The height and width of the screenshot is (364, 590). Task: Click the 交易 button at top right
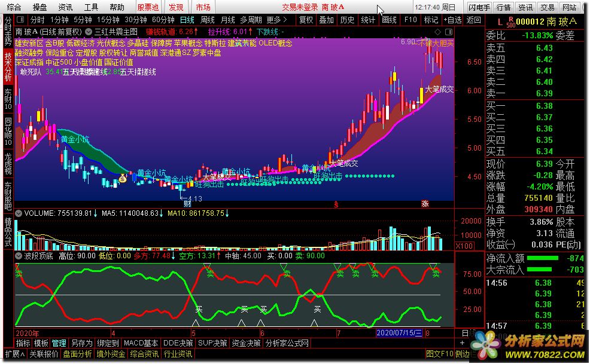pyautogui.click(x=548, y=7)
